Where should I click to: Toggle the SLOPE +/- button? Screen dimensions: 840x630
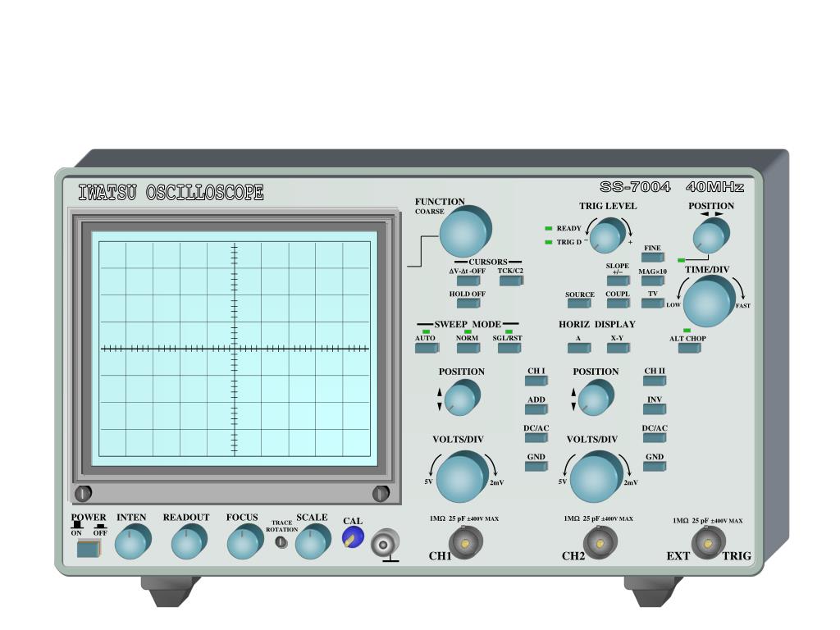pos(619,281)
